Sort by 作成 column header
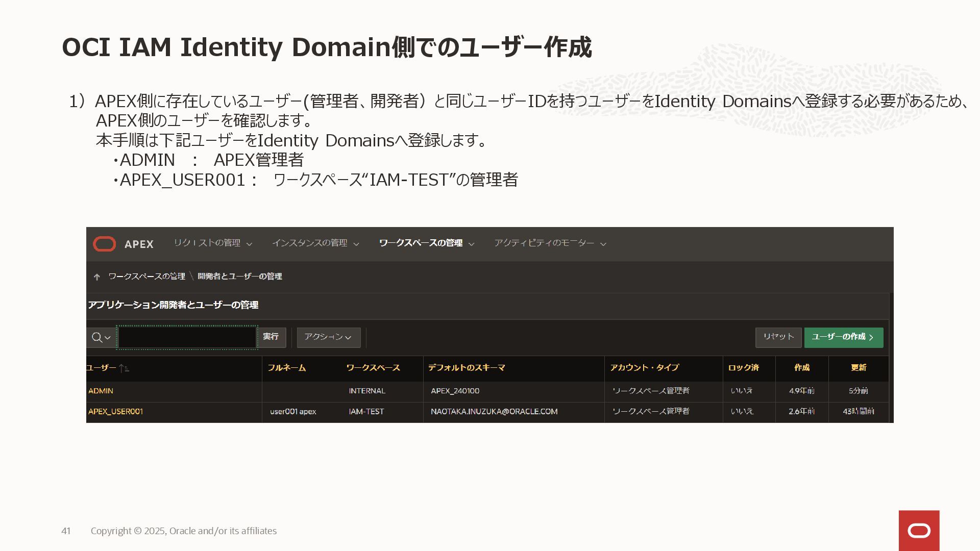This screenshot has width=980, height=551. pyautogui.click(x=802, y=368)
